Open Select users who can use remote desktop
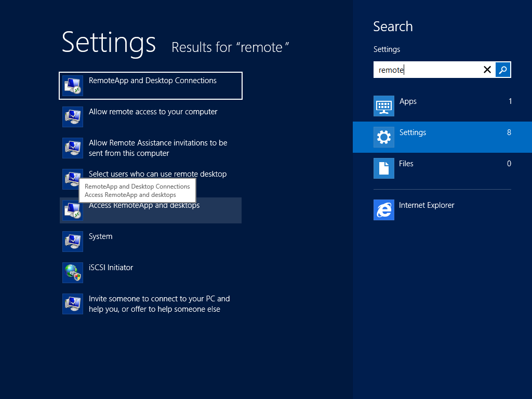Screen dimensions: 532x399 coord(157,174)
